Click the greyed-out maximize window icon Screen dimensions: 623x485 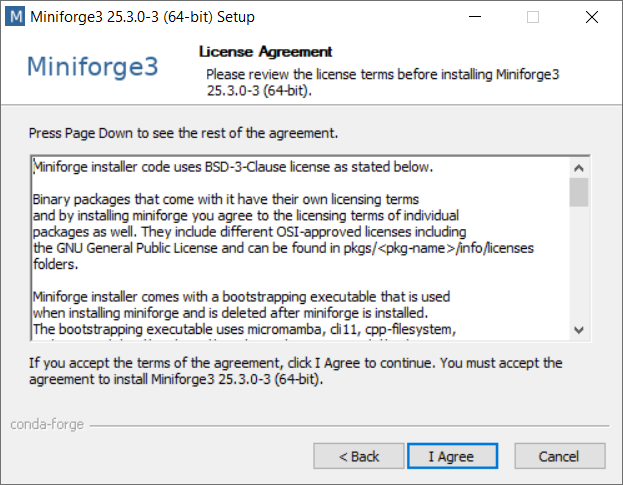click(533, 17)
